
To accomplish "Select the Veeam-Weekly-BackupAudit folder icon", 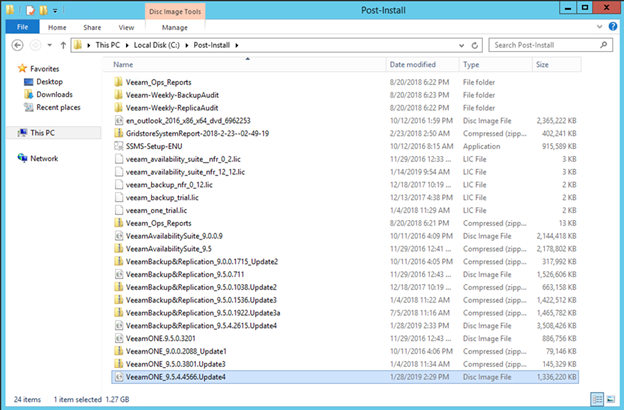I will [x=119, y=95].
